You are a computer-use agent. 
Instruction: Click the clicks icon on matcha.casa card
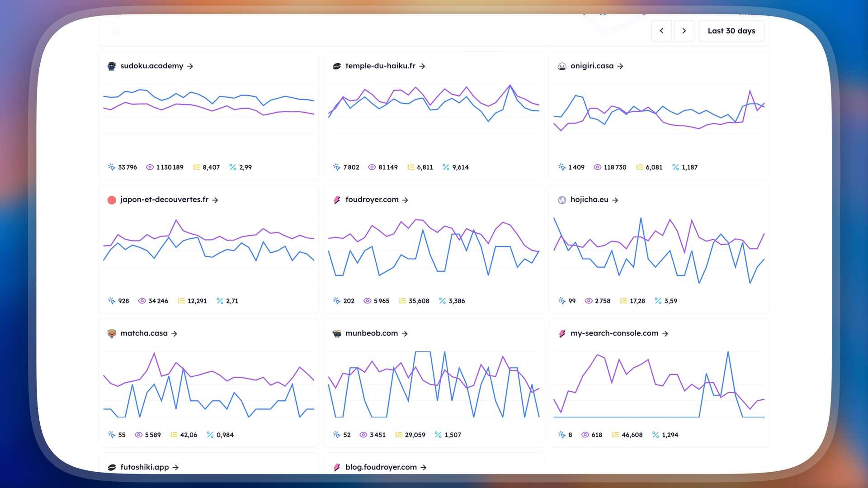[x=111, y=435]
